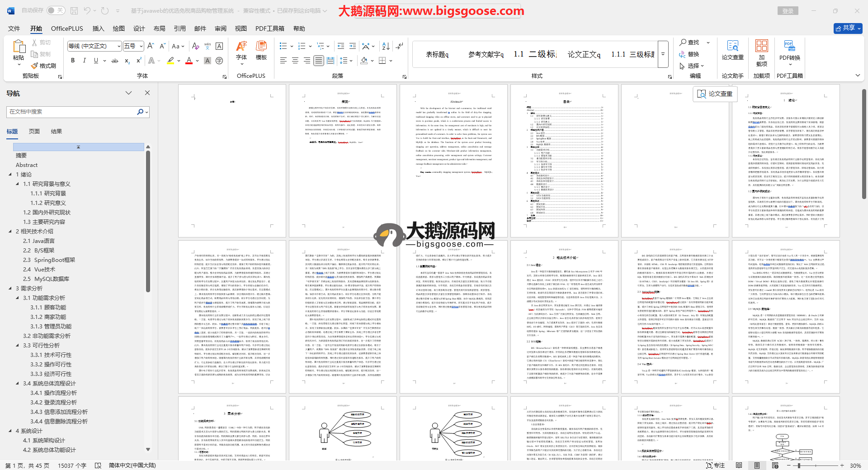Screen dimensions: 868x470
Task: Click the zoom slider handle in status bar
Action: pos(799,465)
